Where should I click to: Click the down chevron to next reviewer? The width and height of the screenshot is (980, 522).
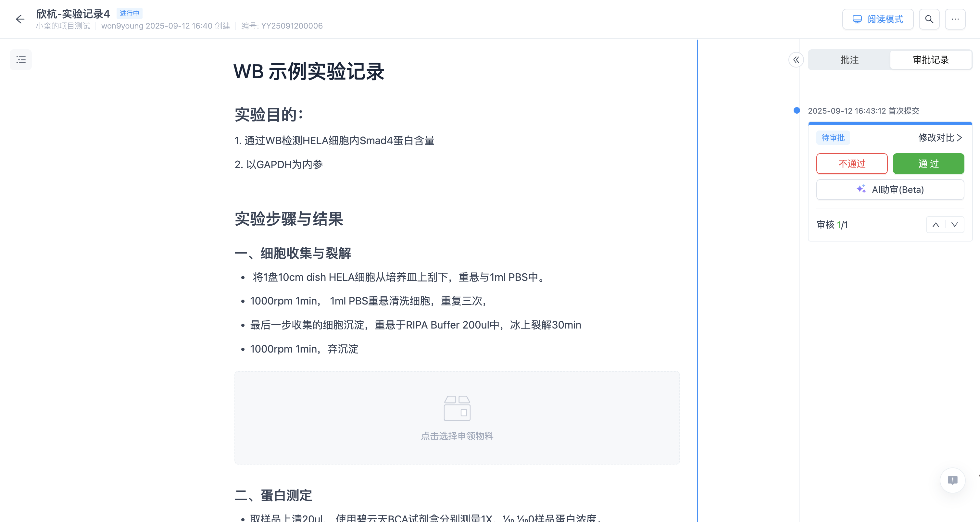(x=955, y=224)
